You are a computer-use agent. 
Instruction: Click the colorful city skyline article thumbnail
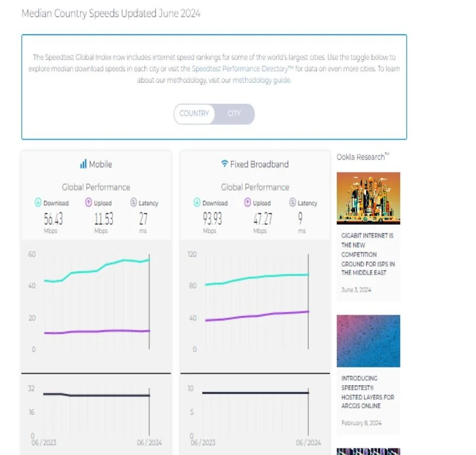368,198
